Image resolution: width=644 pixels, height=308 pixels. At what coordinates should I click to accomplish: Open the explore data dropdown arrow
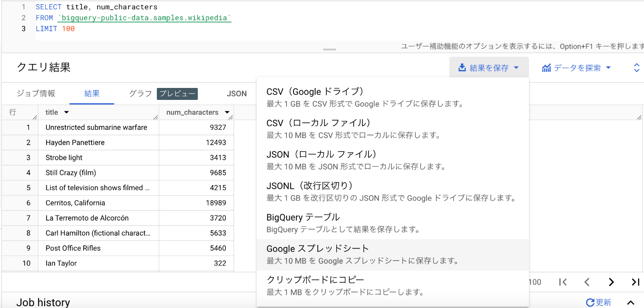pos(609,68)
